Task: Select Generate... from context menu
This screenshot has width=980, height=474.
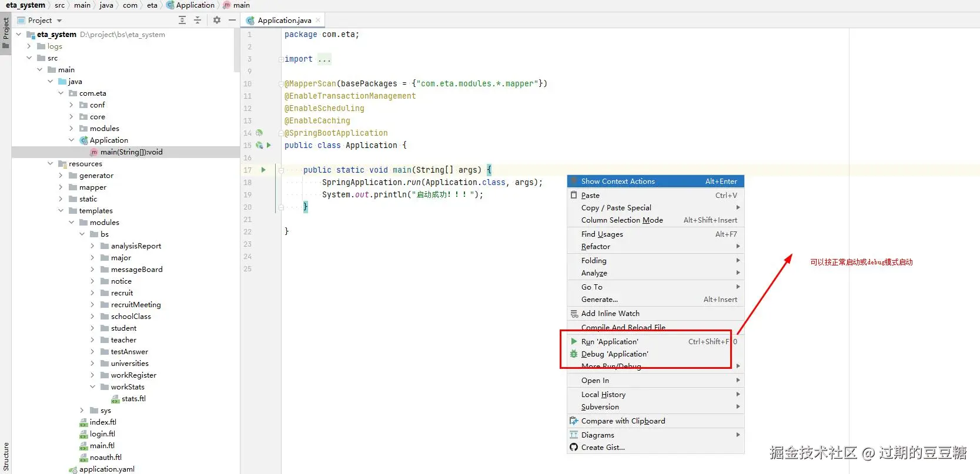Action: pyautogui.click(x=655, y=299)
